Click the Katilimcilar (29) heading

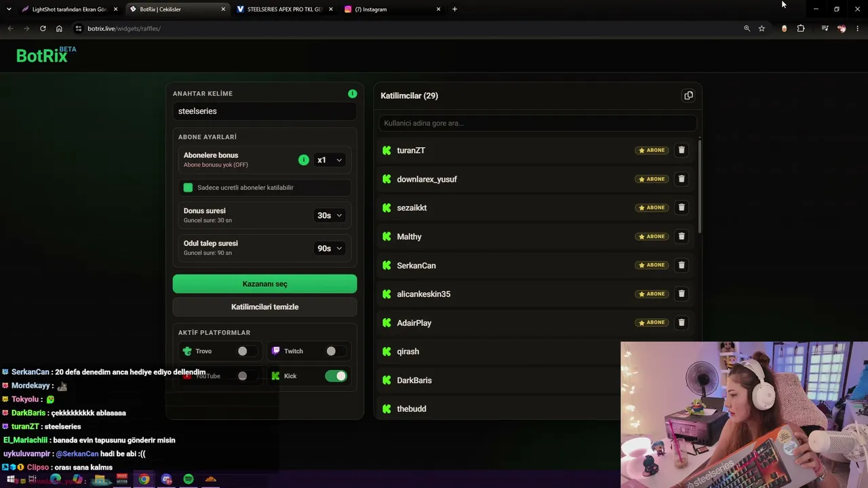tap(410, 96)
